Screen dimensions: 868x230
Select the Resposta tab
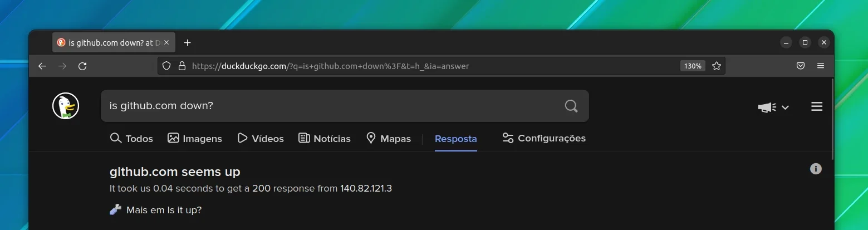click(456, 139)
